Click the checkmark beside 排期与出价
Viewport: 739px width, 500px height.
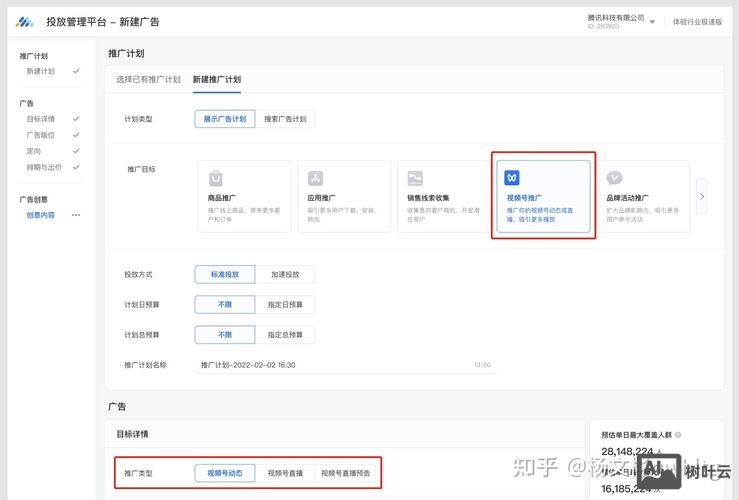click(76, 167)
